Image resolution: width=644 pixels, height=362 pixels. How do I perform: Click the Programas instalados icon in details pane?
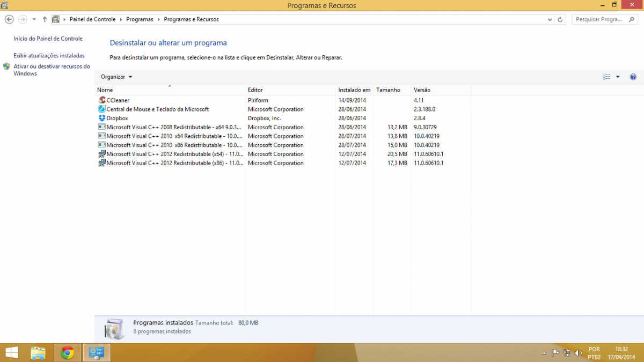pos(114,328)
